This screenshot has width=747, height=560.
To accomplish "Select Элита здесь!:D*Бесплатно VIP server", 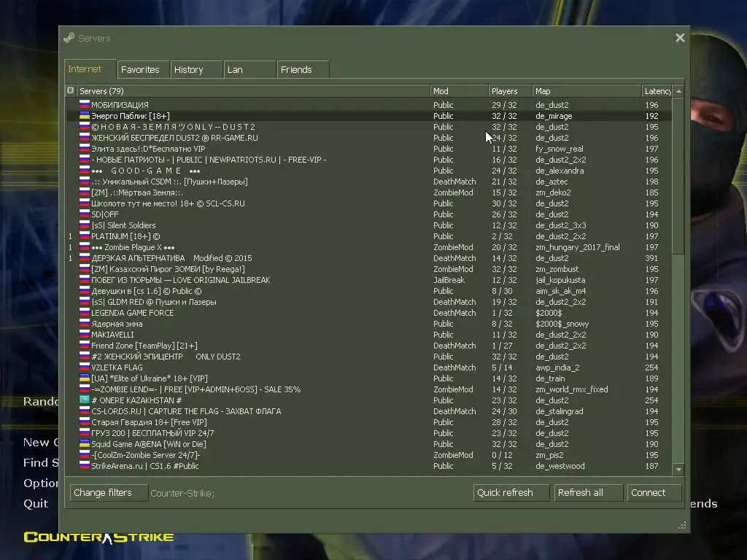I will (x=368, y=149).
